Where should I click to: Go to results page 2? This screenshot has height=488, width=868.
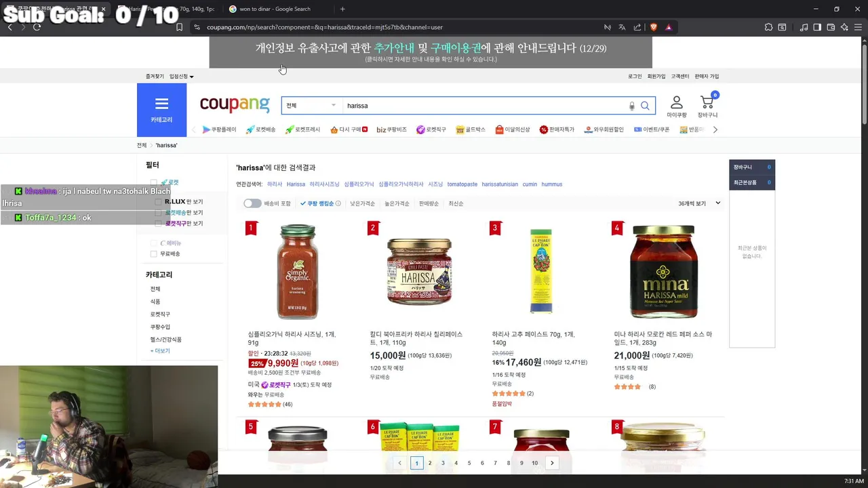coord(429,463)
